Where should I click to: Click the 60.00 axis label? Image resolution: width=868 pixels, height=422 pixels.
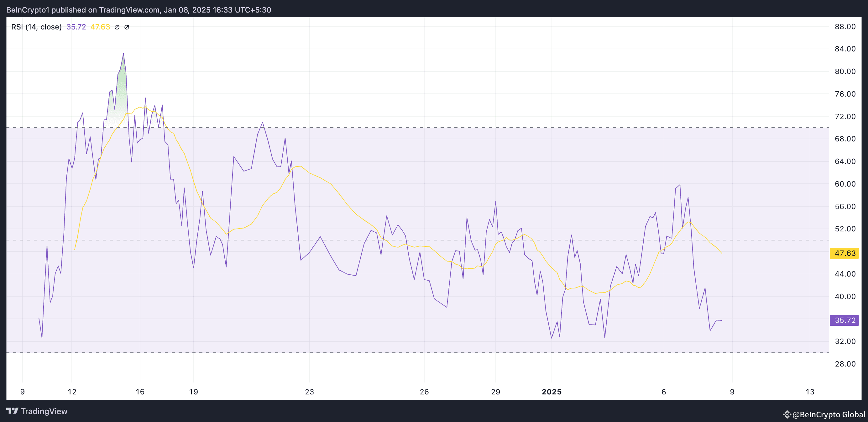coord(845,184)
